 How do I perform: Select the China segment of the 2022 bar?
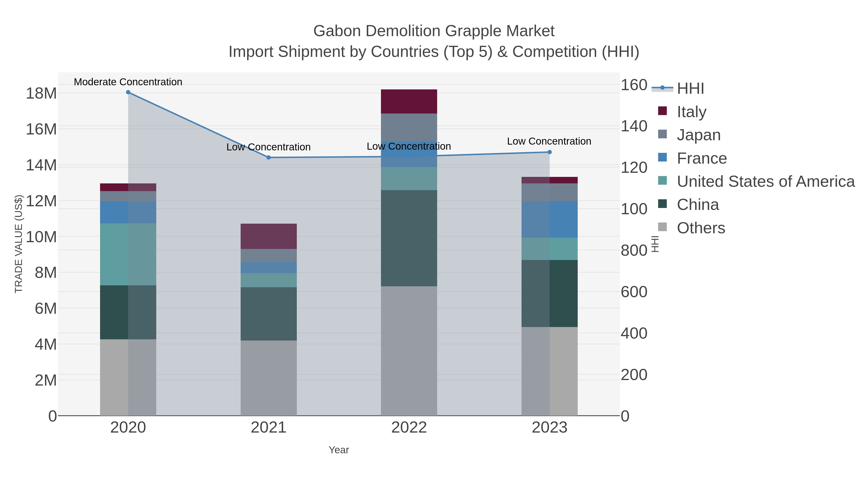(409, 238)
